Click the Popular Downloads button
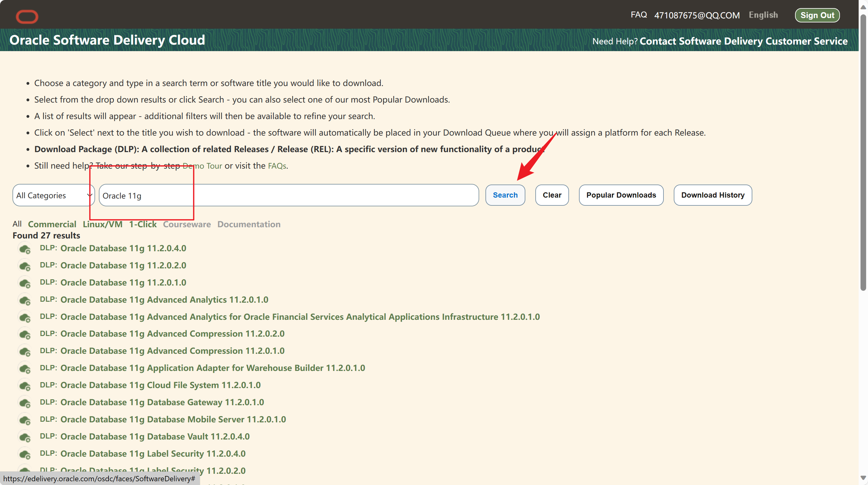The image size is (868, 485). pyautogui.click(x=621, y=195)
